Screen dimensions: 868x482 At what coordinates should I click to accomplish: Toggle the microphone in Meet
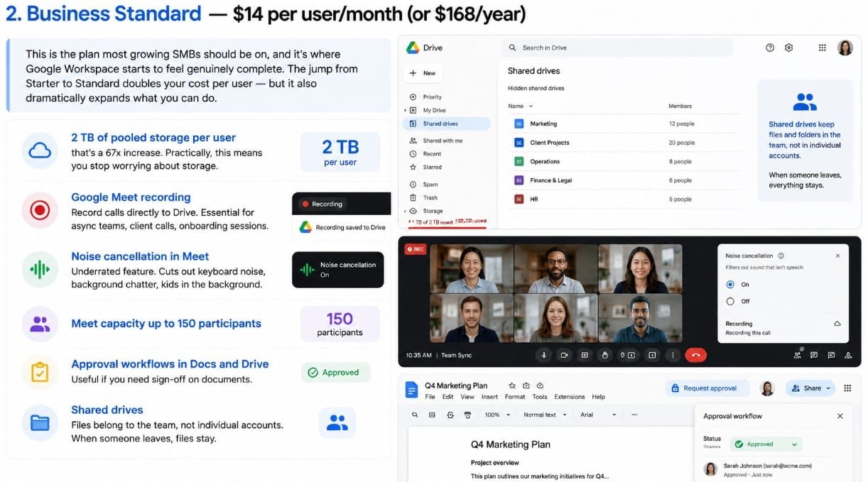pos(544,355)
